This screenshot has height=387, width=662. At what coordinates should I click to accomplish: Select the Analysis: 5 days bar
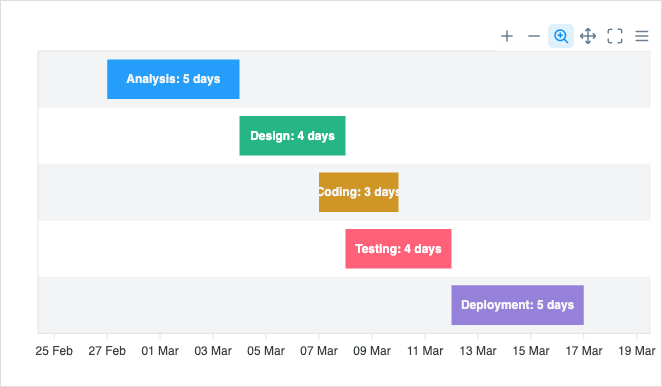tap(173, 79)
